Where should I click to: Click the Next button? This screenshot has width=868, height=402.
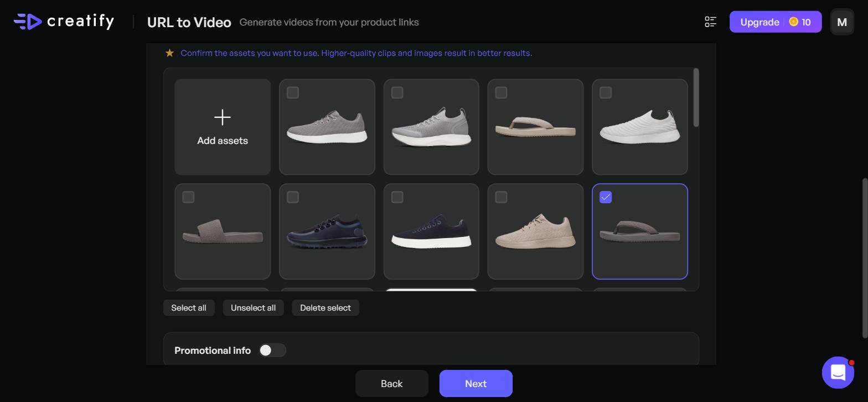coord(476,384)
